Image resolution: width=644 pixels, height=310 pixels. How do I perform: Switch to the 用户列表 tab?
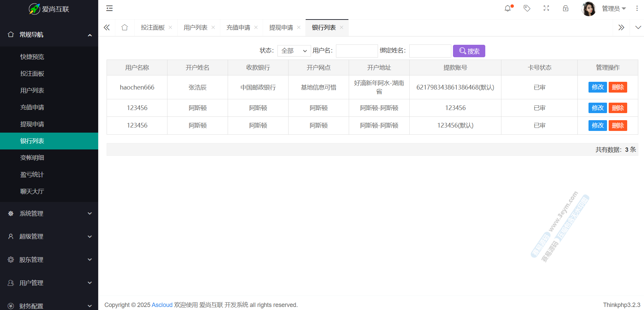pos(195,28)
